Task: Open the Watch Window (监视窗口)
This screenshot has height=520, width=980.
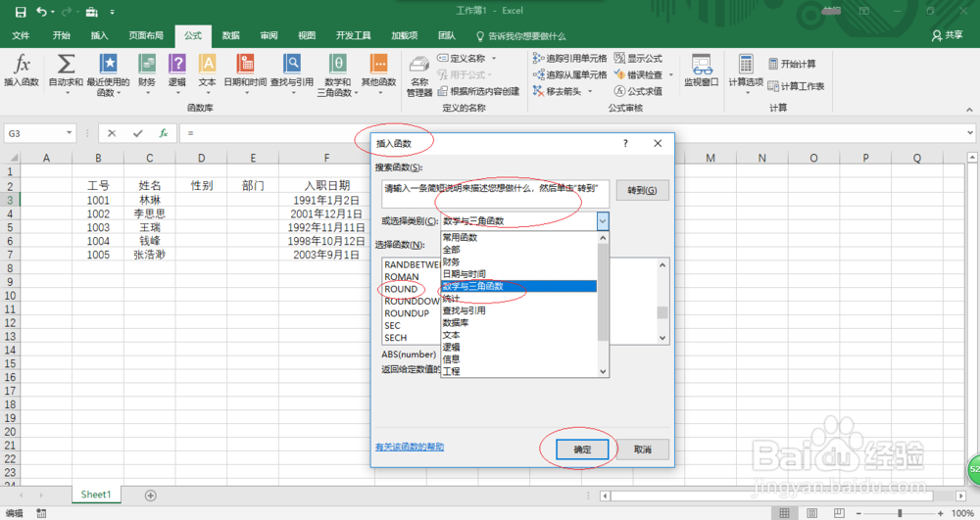Action: [702, 70]
